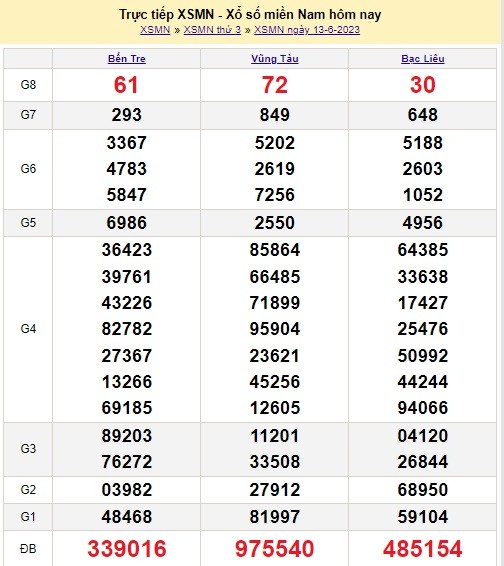
Task: Select the G3 number 33508
Action: [275, 462]
